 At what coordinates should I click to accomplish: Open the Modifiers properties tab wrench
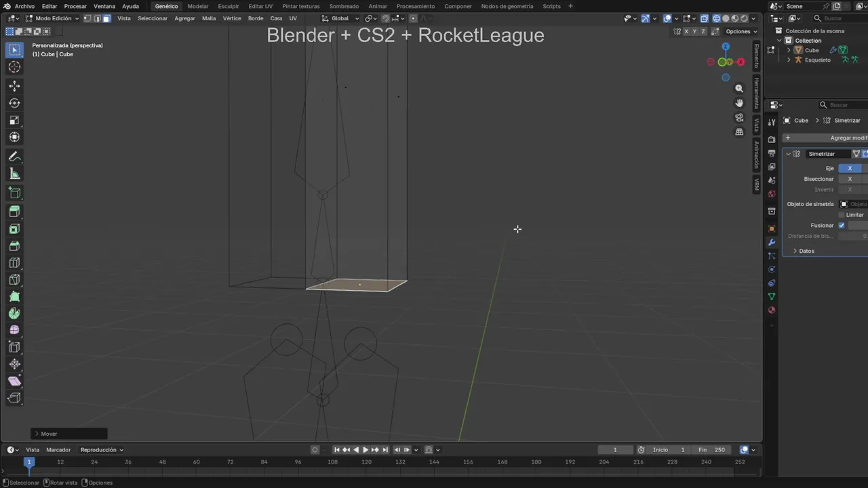(x=771, y=243)
